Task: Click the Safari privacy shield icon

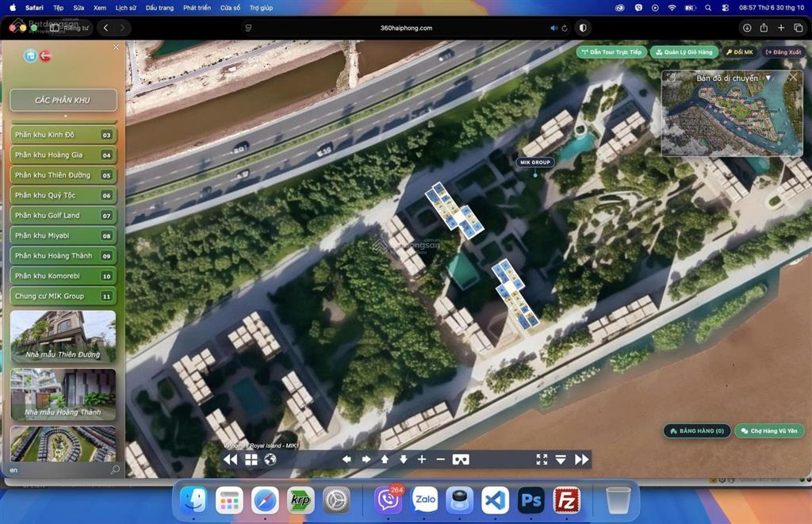Action: point(583,28)
